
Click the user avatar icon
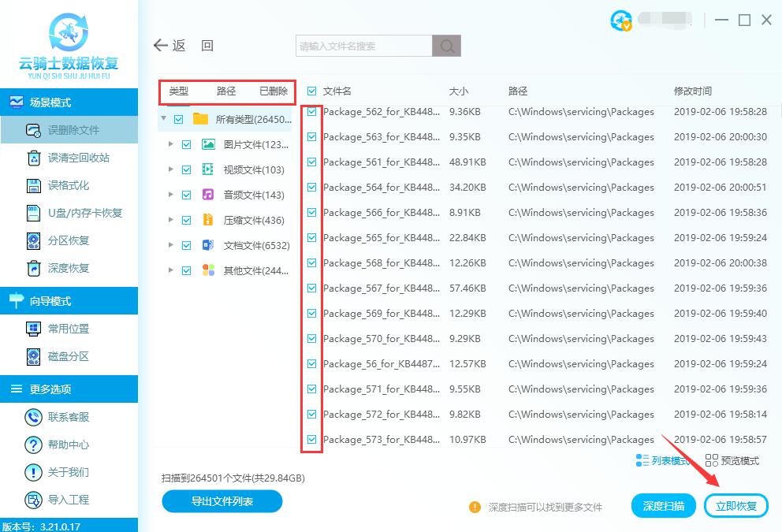[621, 21]
